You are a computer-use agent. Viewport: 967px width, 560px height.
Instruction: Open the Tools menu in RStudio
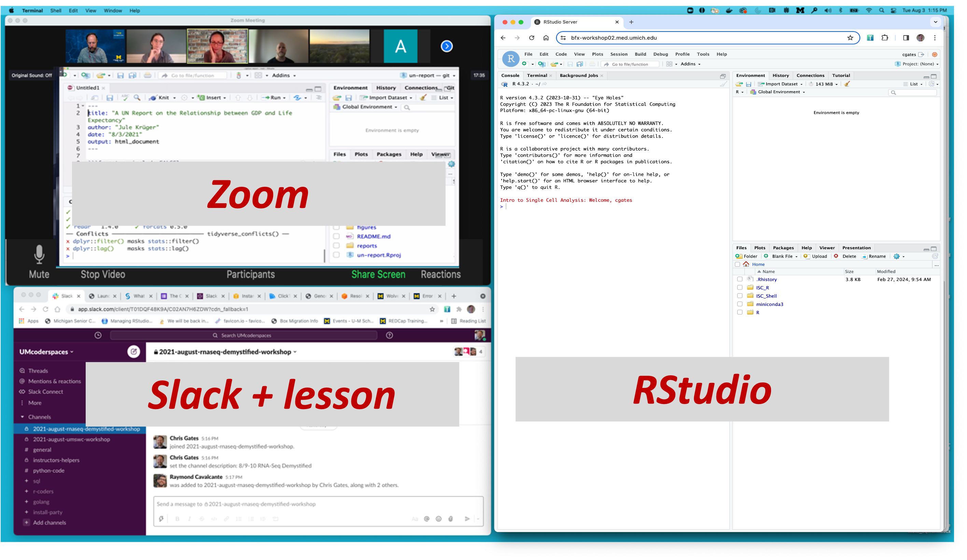pos(703,54)
